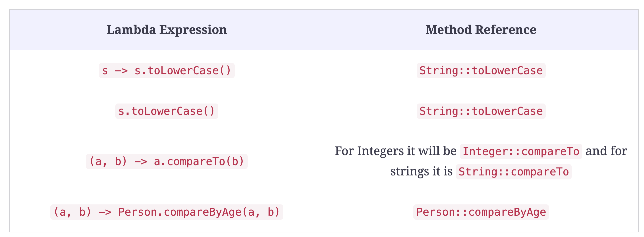The height and width of the screenshot is (237, 644).
Task: Click the word "Expression" in the header
Action: pyautogui.click(x=193, y=30)
